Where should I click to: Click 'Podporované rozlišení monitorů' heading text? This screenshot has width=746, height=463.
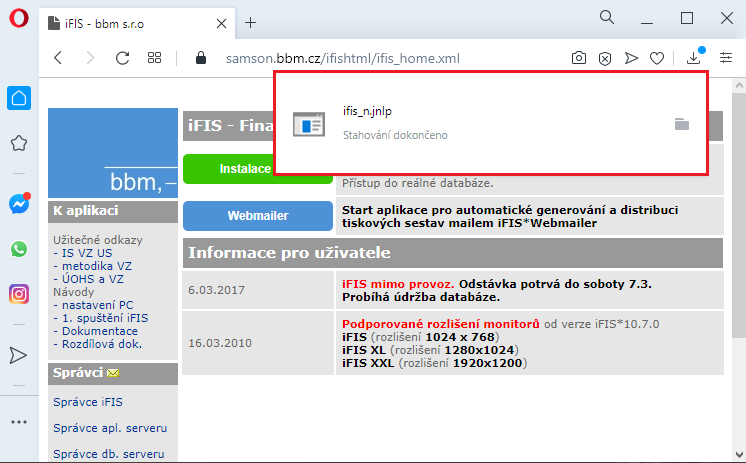(441, 324)
